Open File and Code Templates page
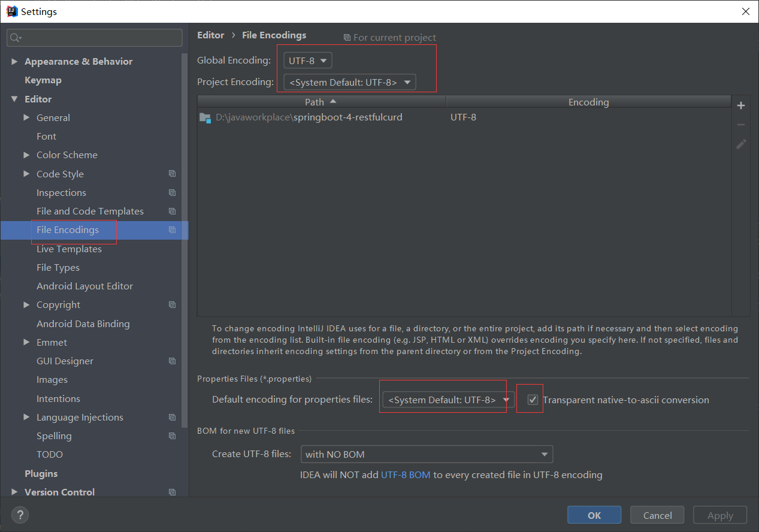Image resolution: width=759 pixels, height=532 pixels. click(90, 211)
